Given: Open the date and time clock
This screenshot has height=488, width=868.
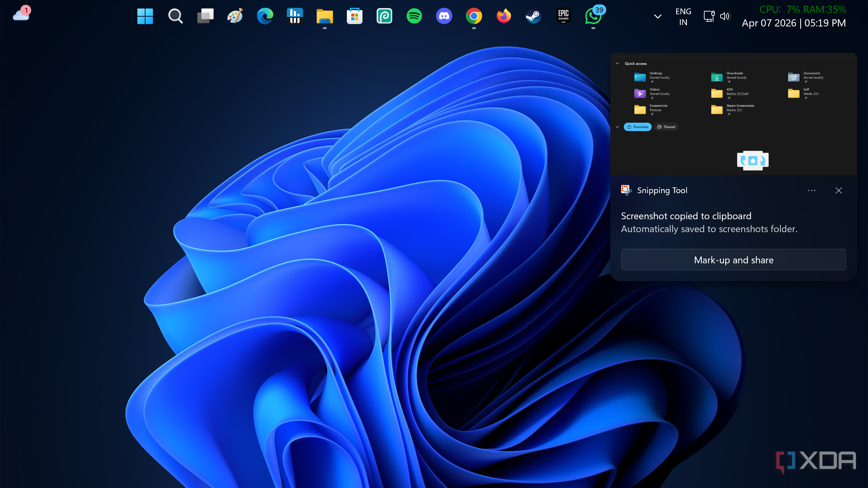Looking at the screenshot, I should [794, 23].
